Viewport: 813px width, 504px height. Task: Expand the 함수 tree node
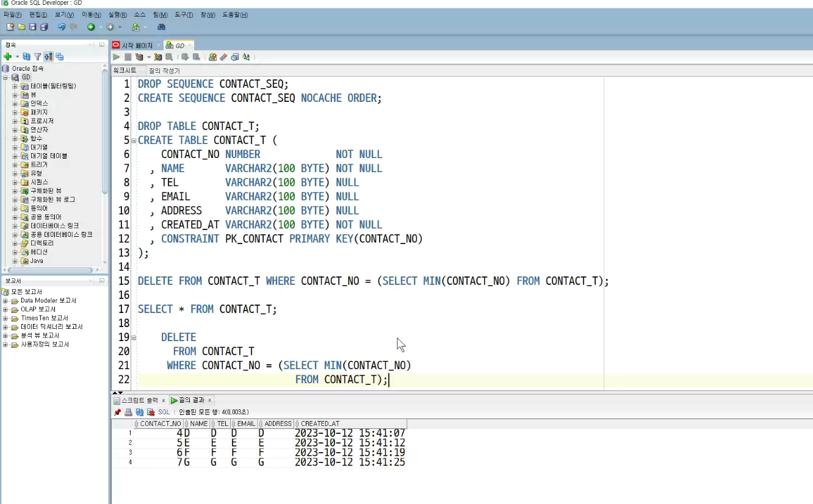pyautogui.click(x=15, y=139)
